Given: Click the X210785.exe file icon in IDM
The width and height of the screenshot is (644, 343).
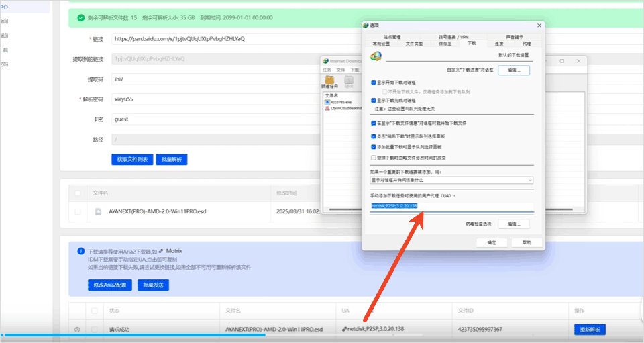Looking at the screenshot, I should point(327,101).
